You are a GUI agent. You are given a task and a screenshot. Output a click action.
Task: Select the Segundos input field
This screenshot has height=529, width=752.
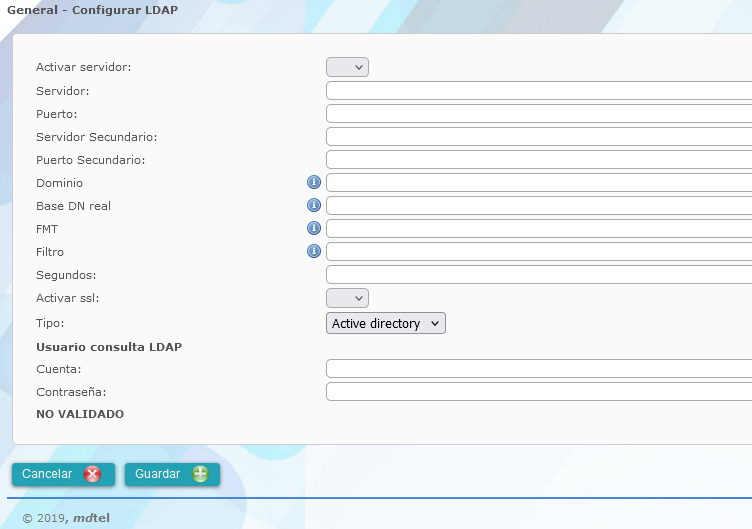tap(538, 275)
